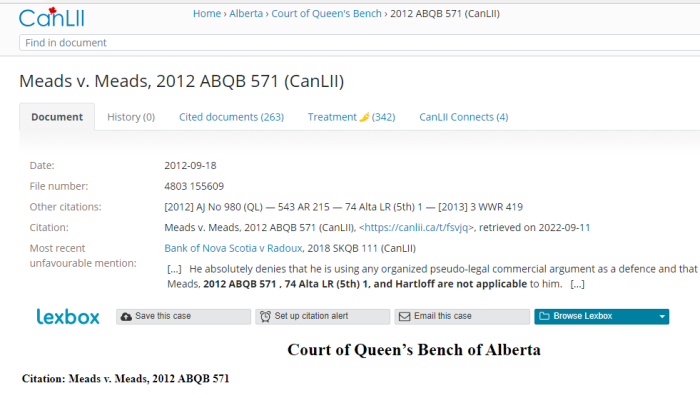Open the Alberta breadcrumb link
The height and width of the screenshot is (398, 700).
[246, 13]
